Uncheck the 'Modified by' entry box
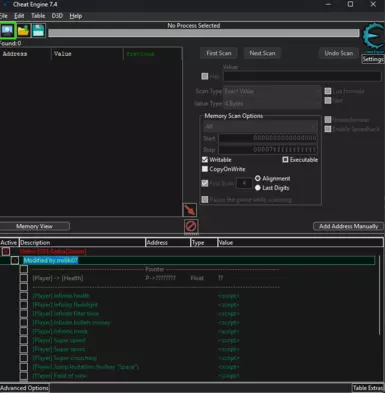385x393 pixels. (x=15, y=260)
